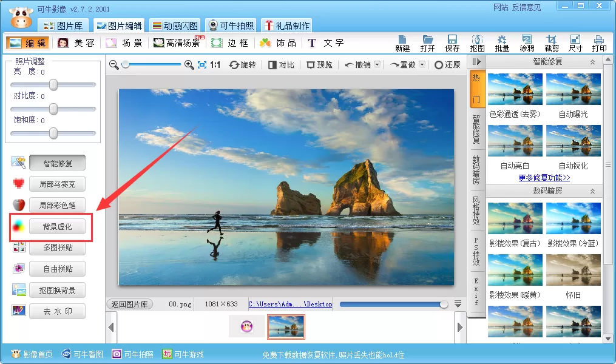Viewport: 616px width, 364px height.
Task: Click the zoom out magnifier icon
Action: [x=114, y=65]
